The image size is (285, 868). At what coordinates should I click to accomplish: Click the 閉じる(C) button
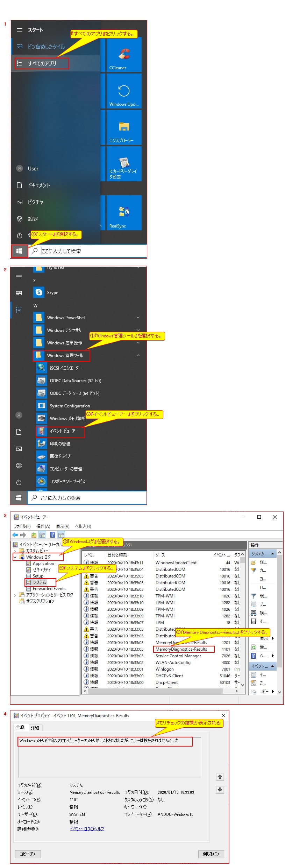[x=211, y=854]
